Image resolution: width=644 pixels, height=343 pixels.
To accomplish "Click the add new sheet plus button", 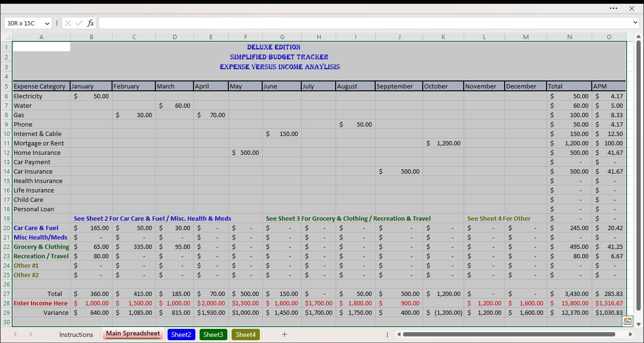I will [284, 334].
